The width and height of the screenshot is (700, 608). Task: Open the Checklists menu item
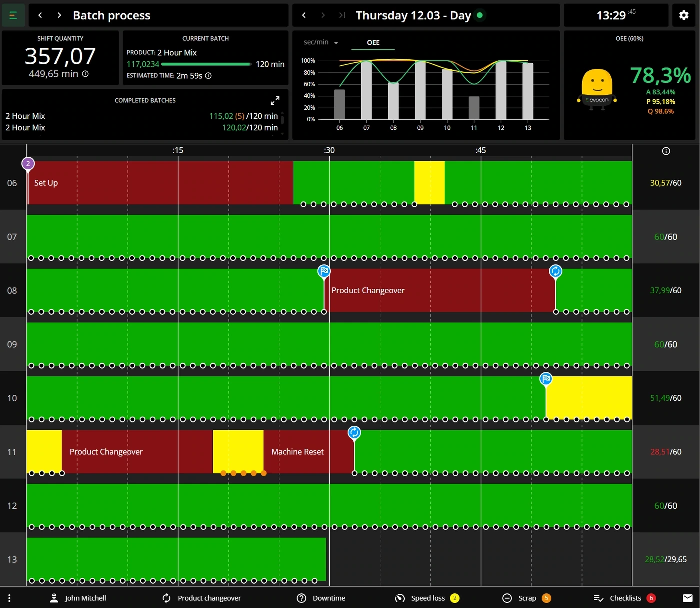click(624, 598)
